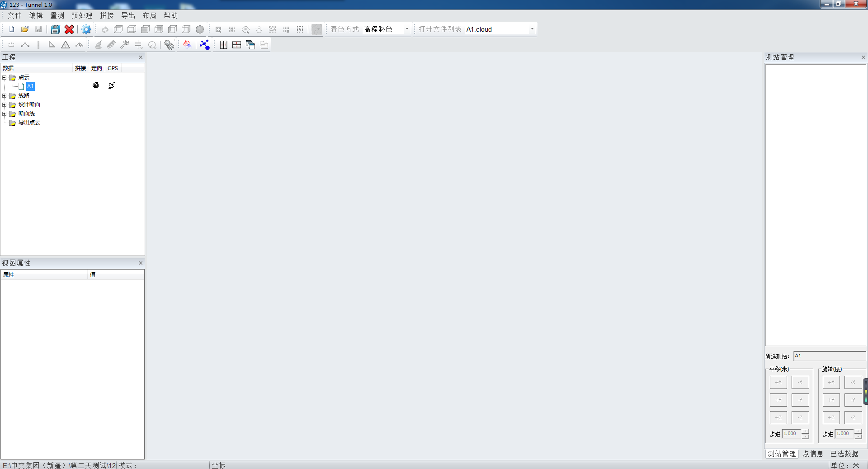Click the globe orientation icon for A1
The width and height of the screenshot is (868, 469).
(96, 85)
